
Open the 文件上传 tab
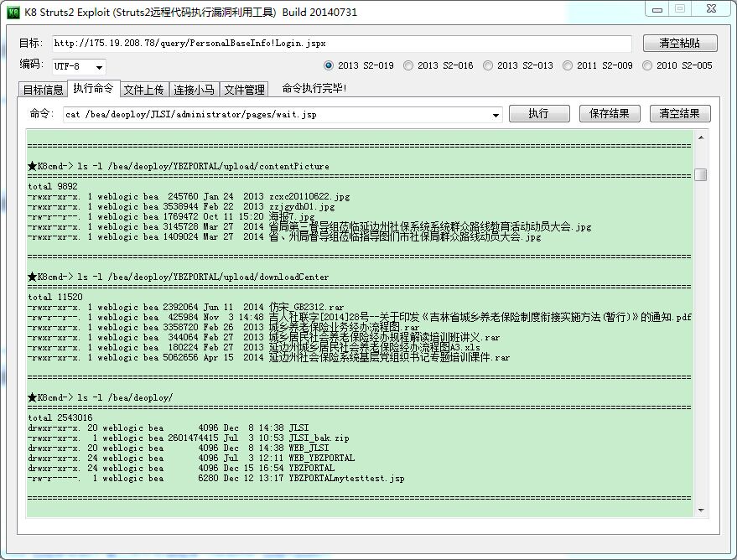point(144,89)
